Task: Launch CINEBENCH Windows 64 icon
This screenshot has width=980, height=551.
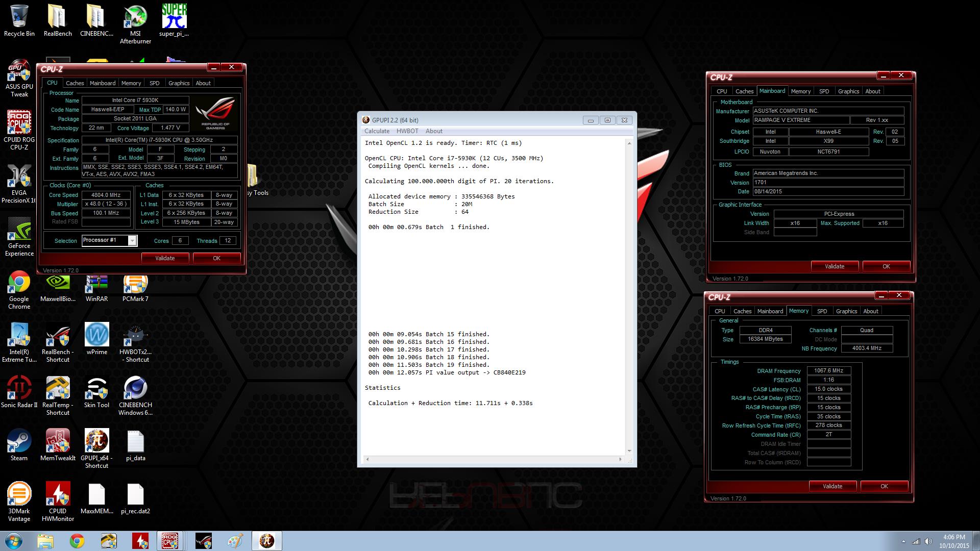Action: (135, 396)
